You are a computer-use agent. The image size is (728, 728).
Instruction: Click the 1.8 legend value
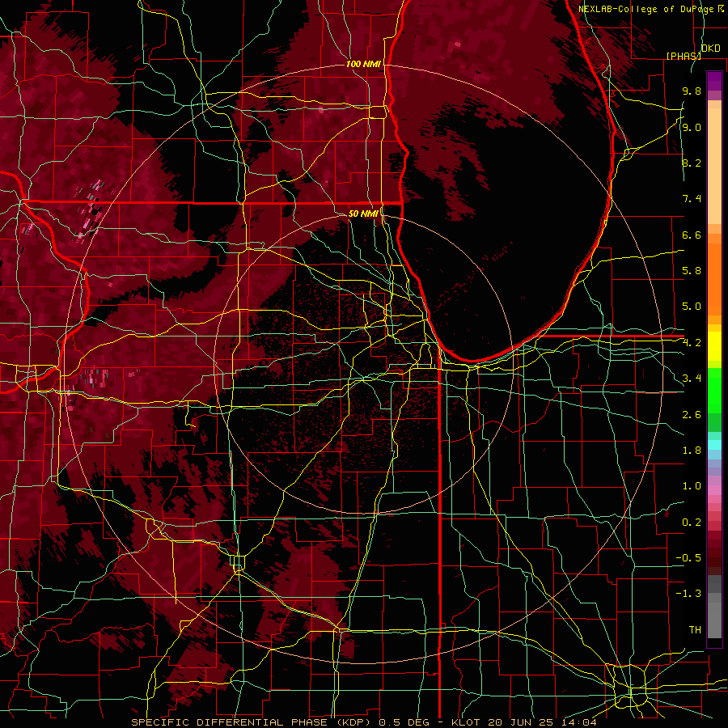(x=692, y=451)
